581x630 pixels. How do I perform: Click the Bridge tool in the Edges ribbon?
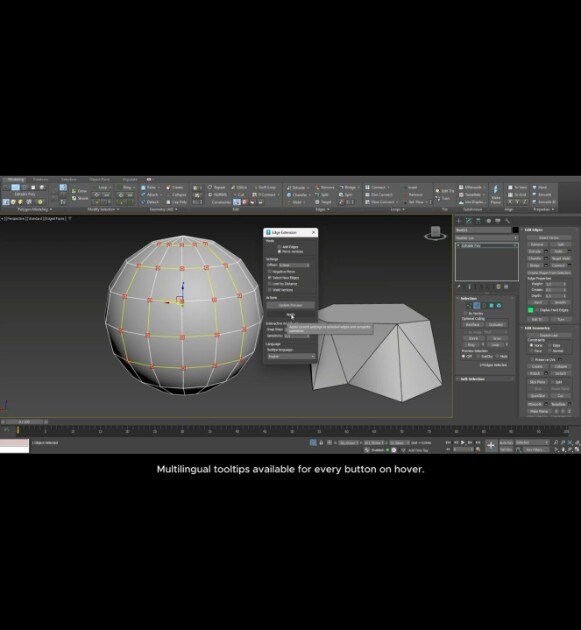pyautogui.click(x=348, y=188)
